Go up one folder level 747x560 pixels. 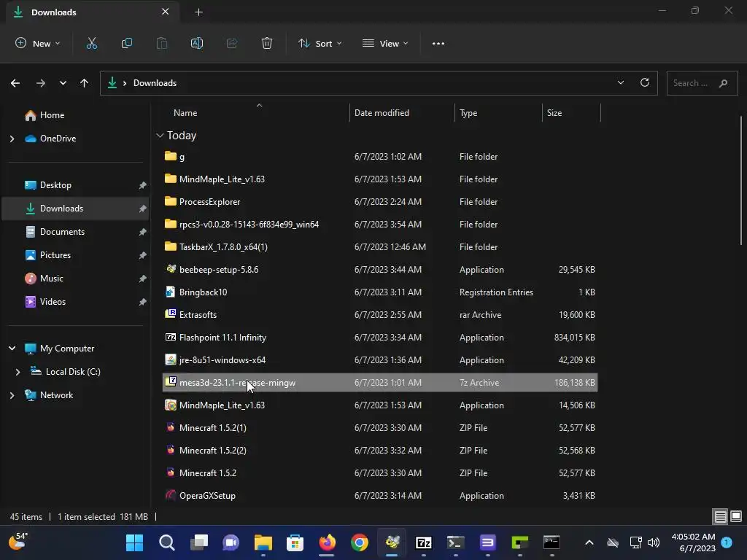(85, 83)
